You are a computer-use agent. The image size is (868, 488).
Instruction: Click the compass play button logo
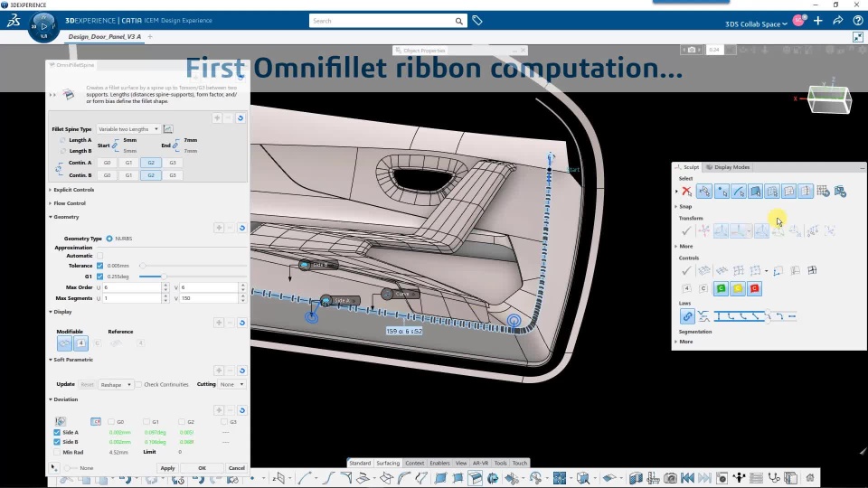tap(43, 26)
